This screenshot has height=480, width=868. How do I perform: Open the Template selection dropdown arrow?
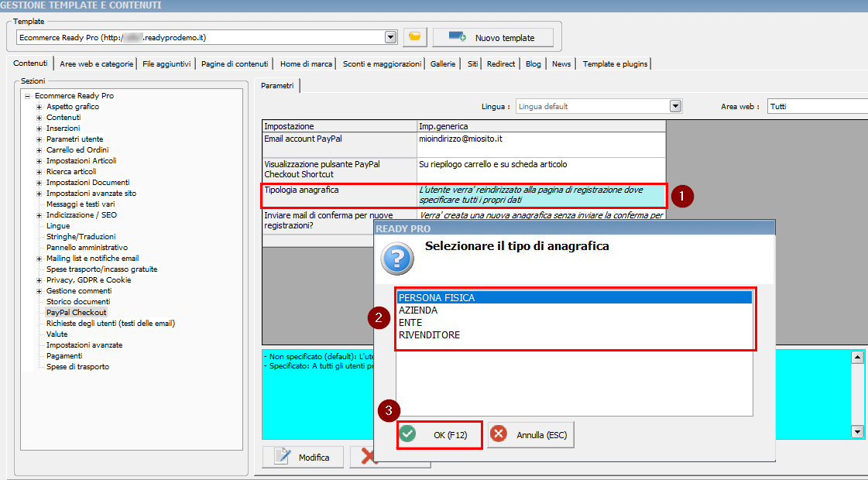[391, 37]
